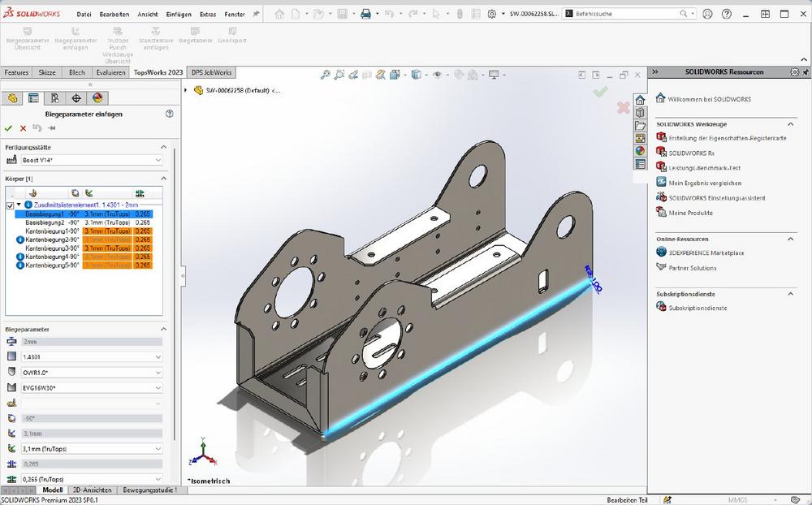Image resolution: width=812 pixels, height=505 pixels.
Task: Open the Fertigungsstätte dropdown showing Boost V14*
Action: click(x=92, y=160)
